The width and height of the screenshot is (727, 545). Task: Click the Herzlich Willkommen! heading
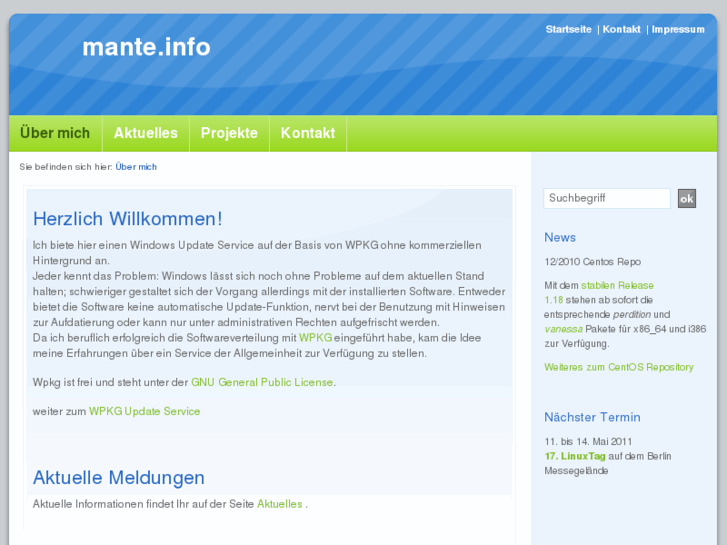coord(128,219)
